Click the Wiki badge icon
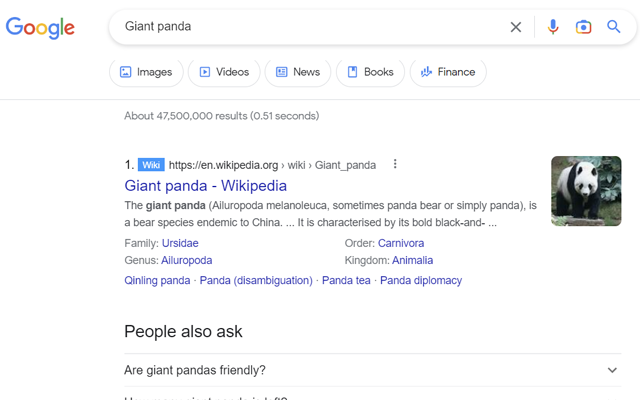Viewport: 640px width, 400px height. pyautogui.click(x=151, y=165)
